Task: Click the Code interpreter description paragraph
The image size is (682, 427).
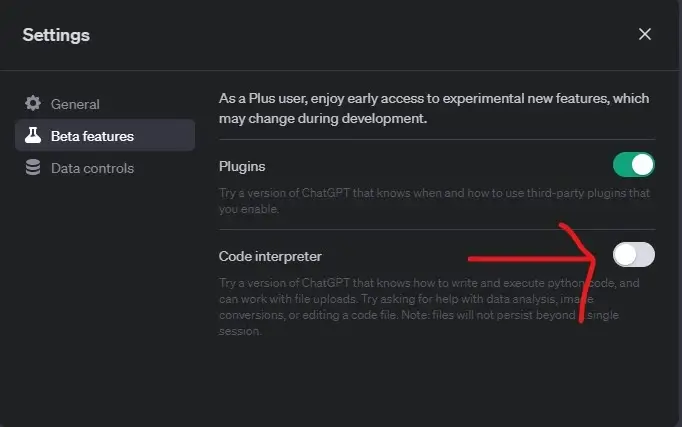Action: (x=400, y=307)
